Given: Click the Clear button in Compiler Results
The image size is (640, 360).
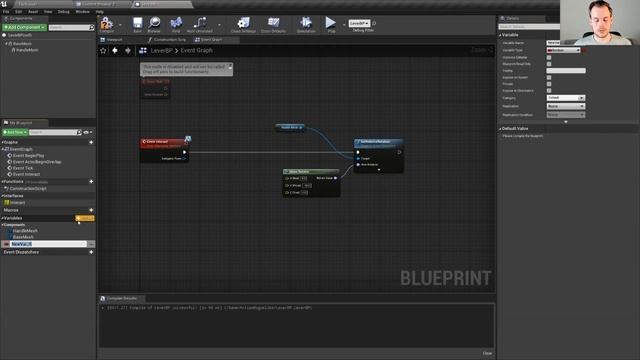Looking at the screenshot, I should coord(487,353).
